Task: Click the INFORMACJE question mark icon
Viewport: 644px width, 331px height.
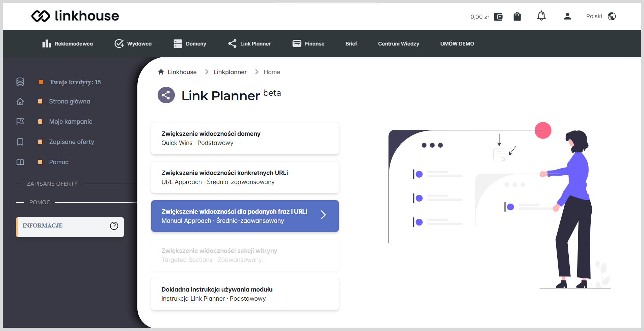Action: (x=114, y=226)
